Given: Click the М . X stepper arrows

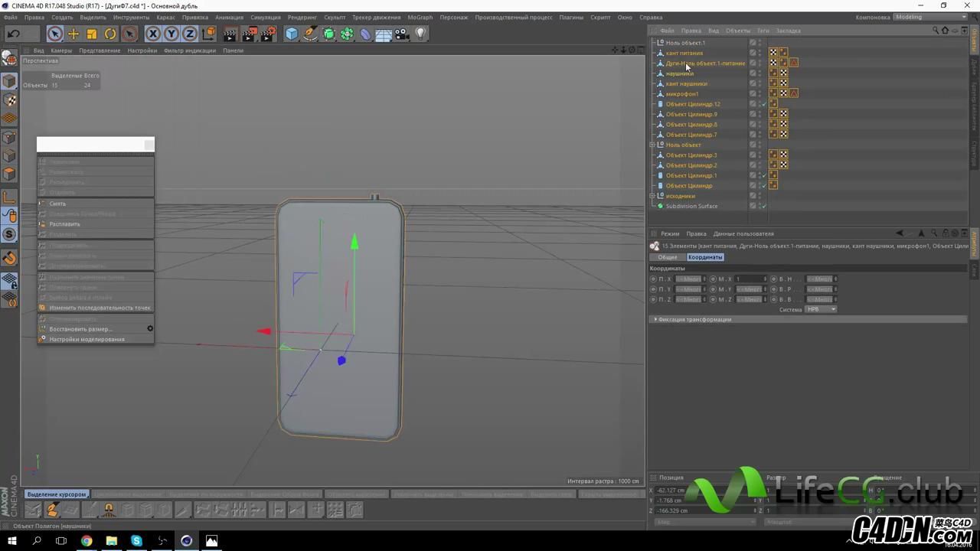Looking at the screenshot, I should (x=764, y=279).
